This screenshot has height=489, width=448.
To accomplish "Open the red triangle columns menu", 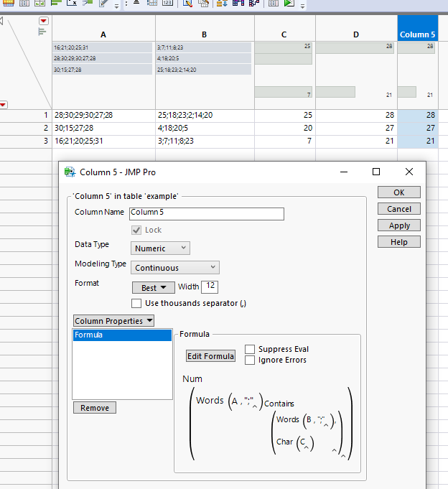I will [x=43, y=21].
